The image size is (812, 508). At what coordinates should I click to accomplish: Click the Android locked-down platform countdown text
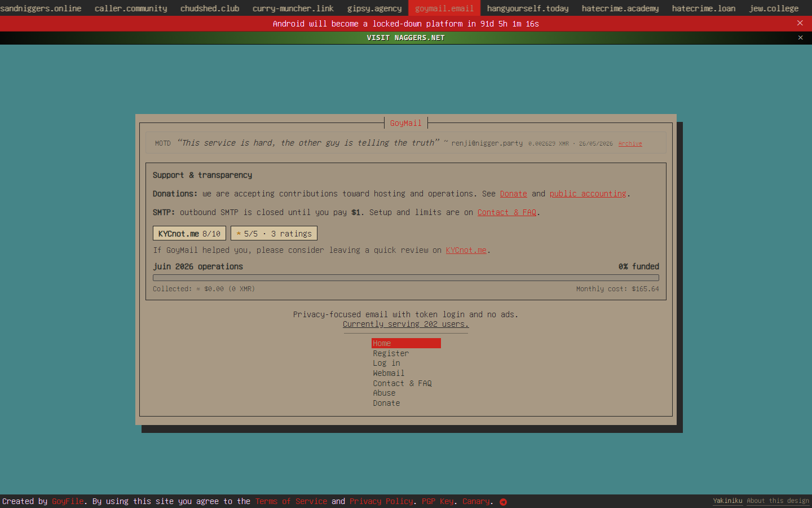pyautogui.click(x=406, y=24)
